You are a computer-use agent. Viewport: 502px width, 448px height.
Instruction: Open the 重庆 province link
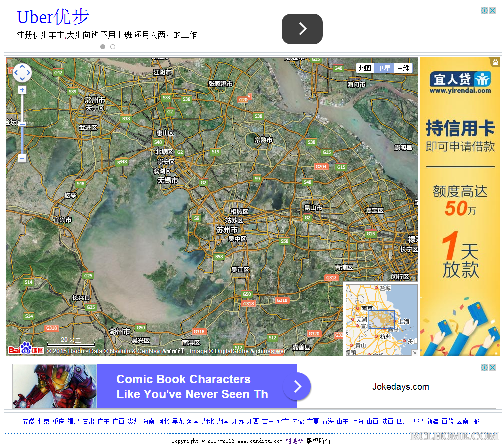(59, 421)
